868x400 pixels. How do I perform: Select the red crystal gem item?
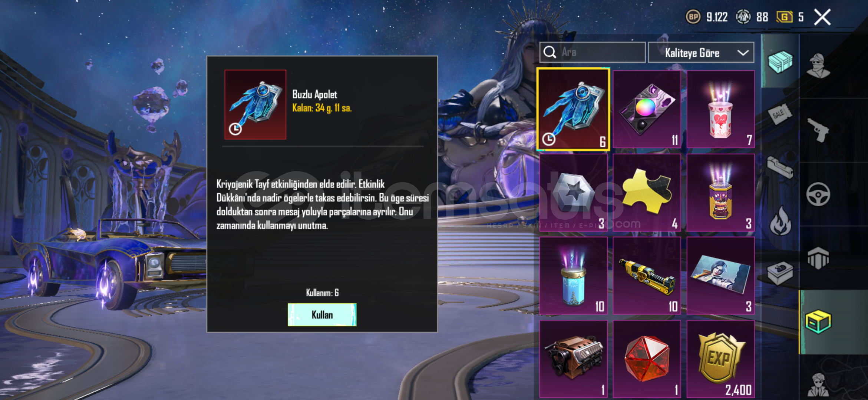pyautogui.click(x=647, y=359)
